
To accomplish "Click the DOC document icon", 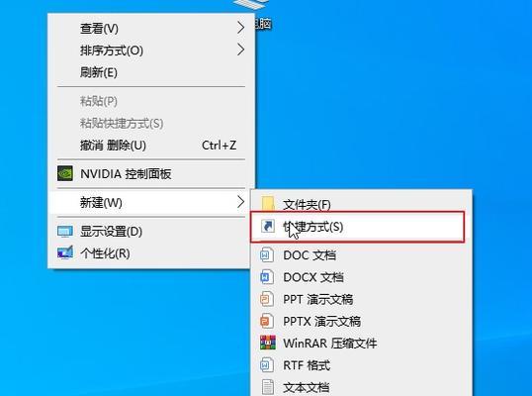I will point(267,255).
